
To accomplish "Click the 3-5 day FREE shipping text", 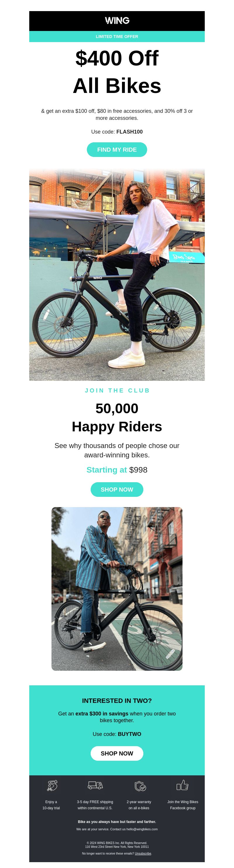I will [x=95, y=805].
